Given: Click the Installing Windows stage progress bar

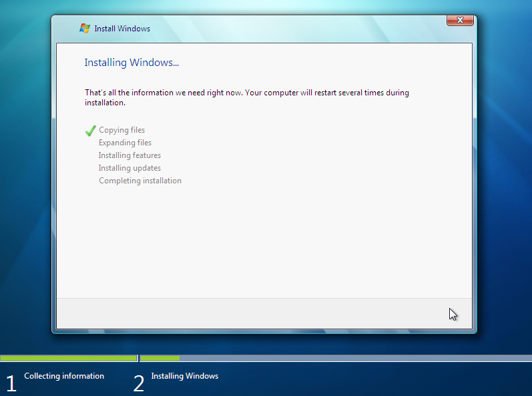Looking at the screenshot, I should pos(336,358).
